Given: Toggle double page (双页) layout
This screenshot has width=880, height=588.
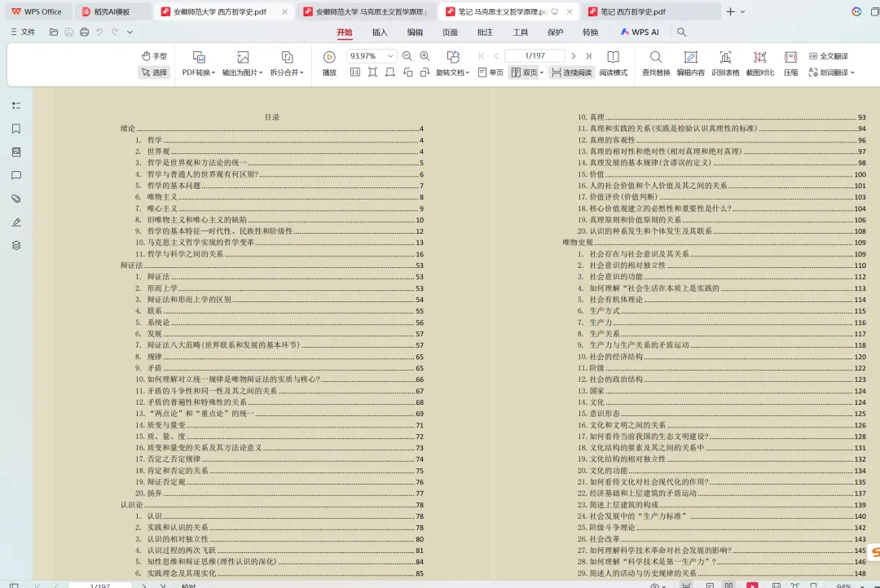Looking at the screenshot, I should tap(524, 72).
